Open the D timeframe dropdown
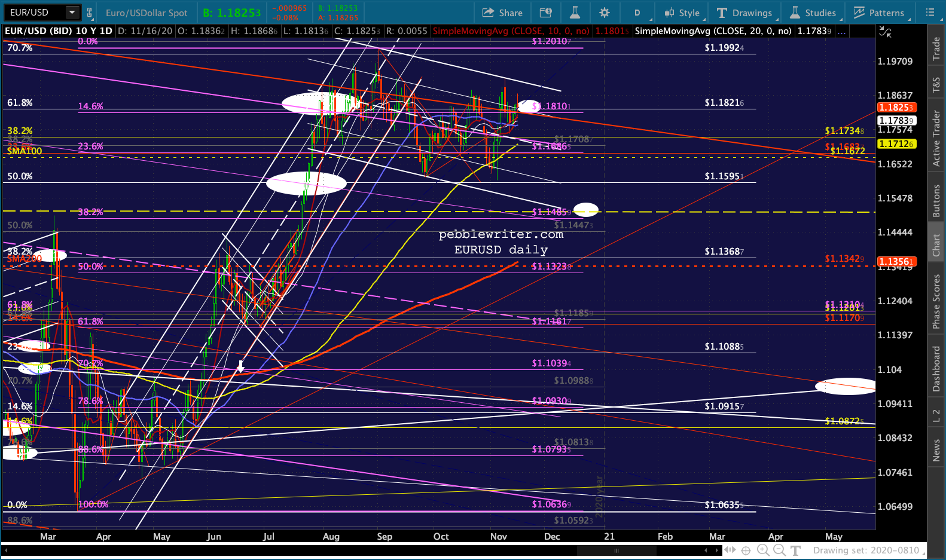946x560 pixels. [x=637, y=13]
